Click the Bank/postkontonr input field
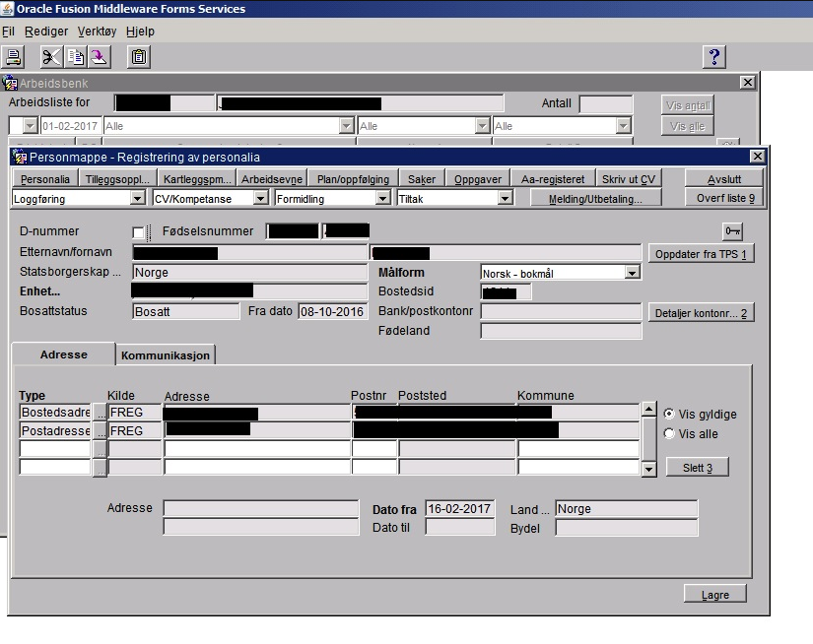813x644 pixels. (561, 311)
